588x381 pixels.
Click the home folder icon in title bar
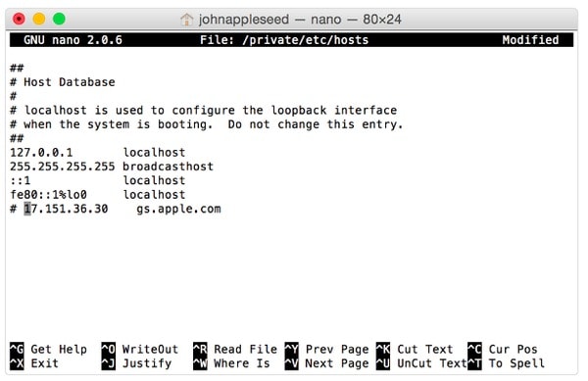click(x=186, y=20)
